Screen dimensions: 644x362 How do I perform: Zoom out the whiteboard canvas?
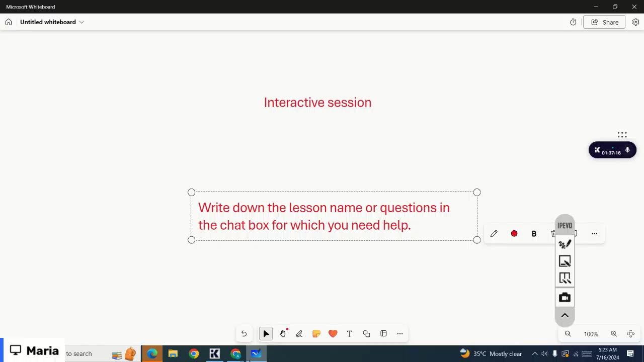point(568,334)
